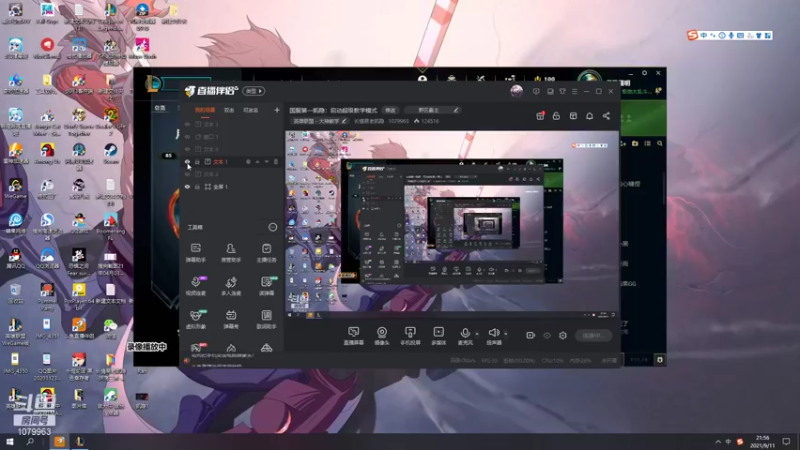Click the streamer avatar in title bar
Image resolution: width=800 pixels, height=450 pixels.
click(x=516, y=91)
